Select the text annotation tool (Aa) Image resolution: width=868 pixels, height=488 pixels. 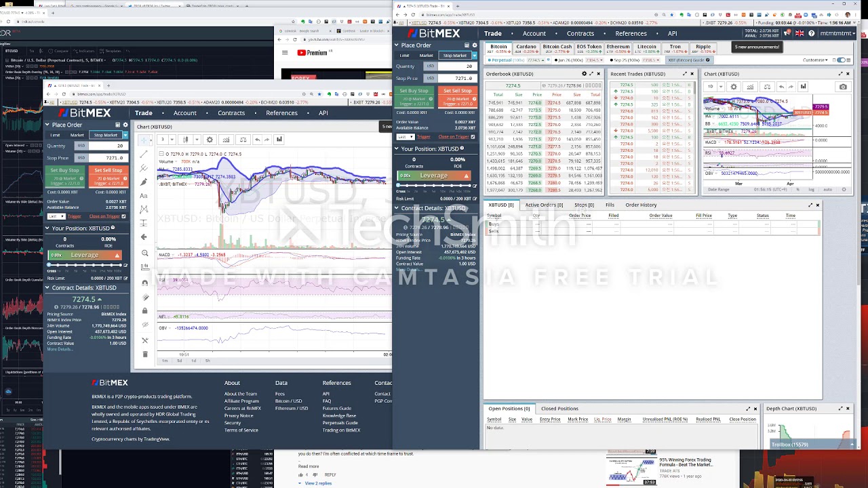pyautogui.click(x=144, y=196)
